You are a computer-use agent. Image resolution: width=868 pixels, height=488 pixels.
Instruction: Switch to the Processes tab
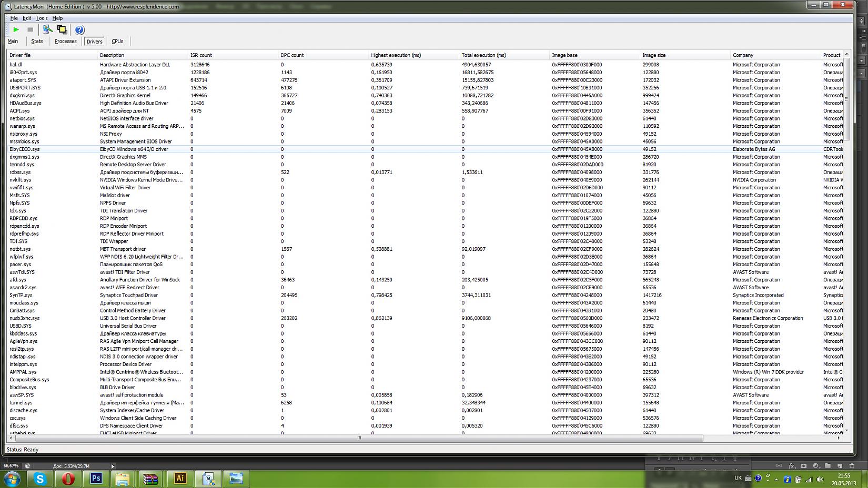coord(65,41)
